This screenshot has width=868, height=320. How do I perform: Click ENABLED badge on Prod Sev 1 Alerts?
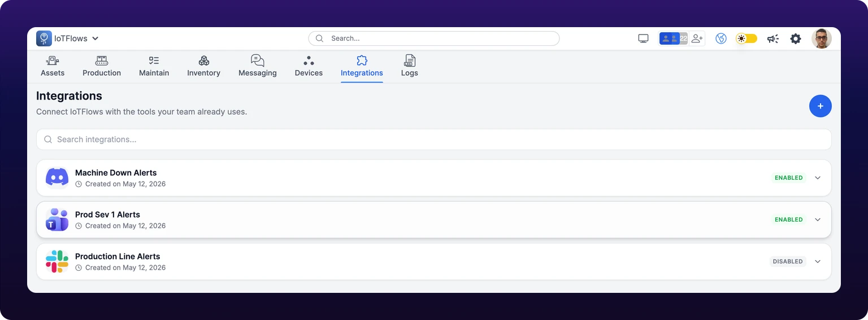[x=789, y=219]
